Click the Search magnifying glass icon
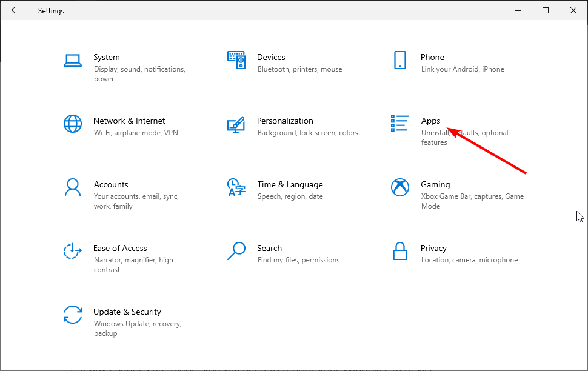Viewport: 588px width, 371px height. click(x=236, y=251)
